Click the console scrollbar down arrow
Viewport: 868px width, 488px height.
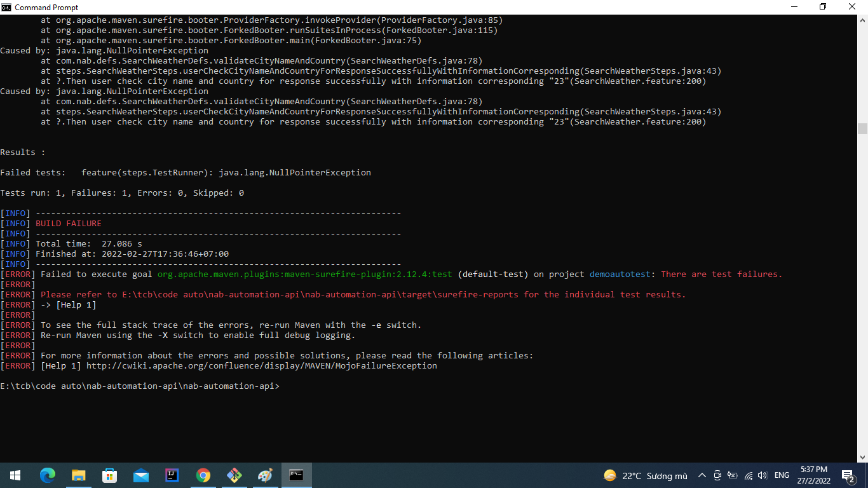pyautogui.click(x=862, y=457)
